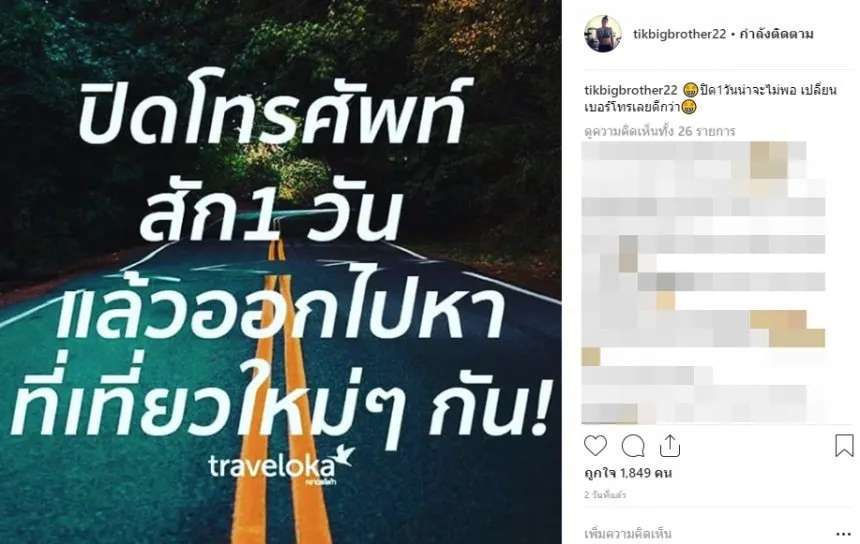Screen dimensions: 860x544
Task: Share the post using the upload arrow icon
Action: pos(670,446)
